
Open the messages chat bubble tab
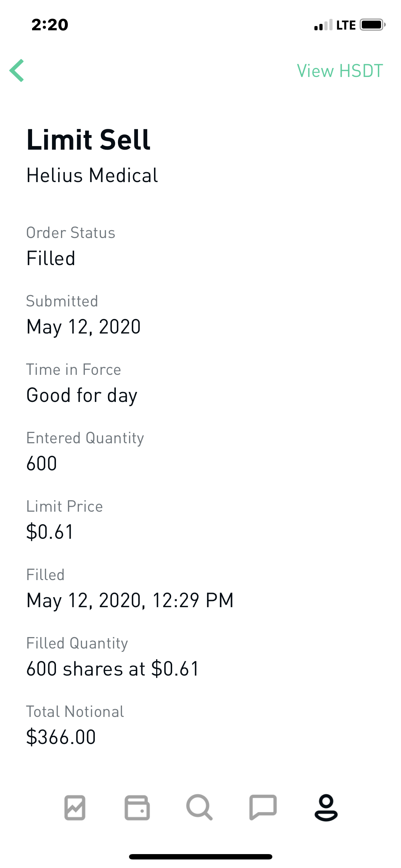pos(263,807)
